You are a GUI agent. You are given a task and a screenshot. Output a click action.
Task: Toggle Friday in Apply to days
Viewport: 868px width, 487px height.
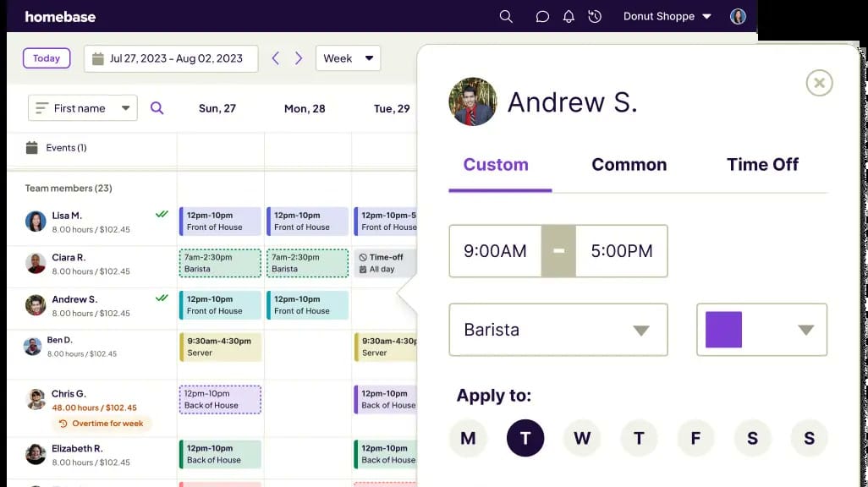696,438
